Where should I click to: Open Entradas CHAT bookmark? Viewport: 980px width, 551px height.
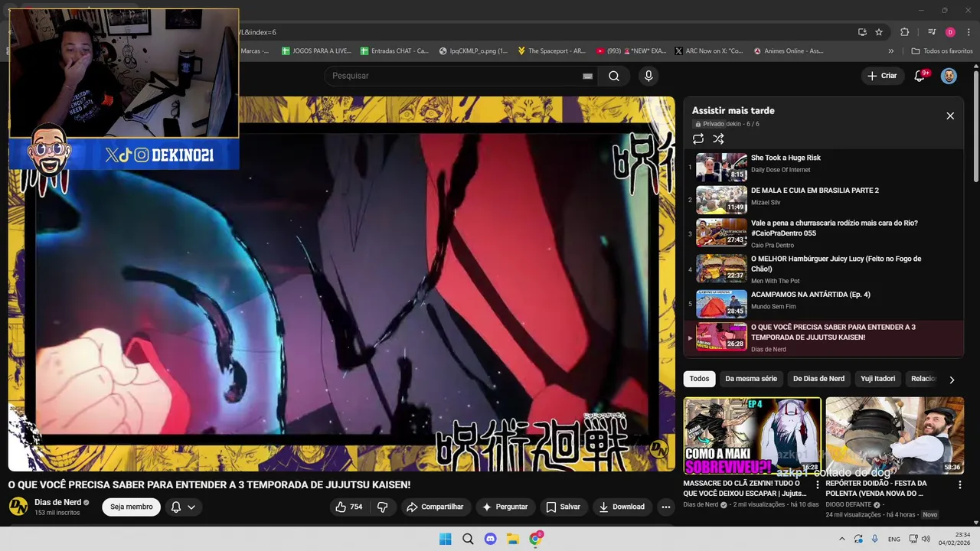(x=394, y=51)
